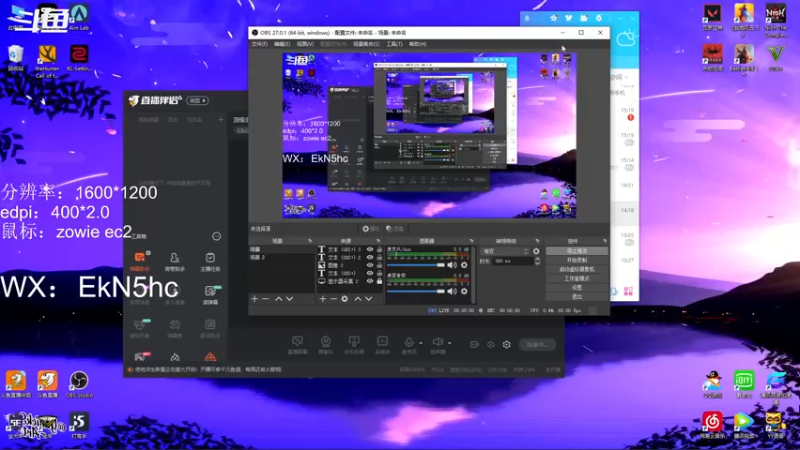The image size is (800, 450).
Task: Remove the selected source with the minus icon
Action: coord(333,299)
